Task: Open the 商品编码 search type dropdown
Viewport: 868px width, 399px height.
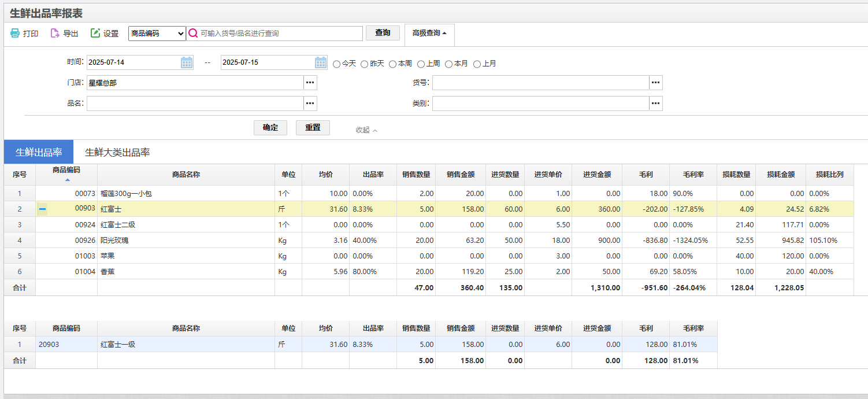Action: click(157, 34)
